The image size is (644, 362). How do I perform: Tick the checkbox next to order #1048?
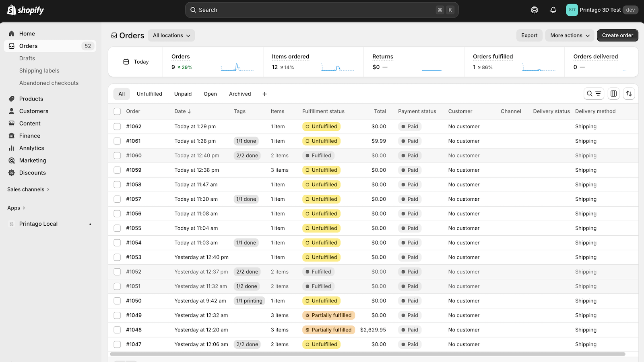117,329
